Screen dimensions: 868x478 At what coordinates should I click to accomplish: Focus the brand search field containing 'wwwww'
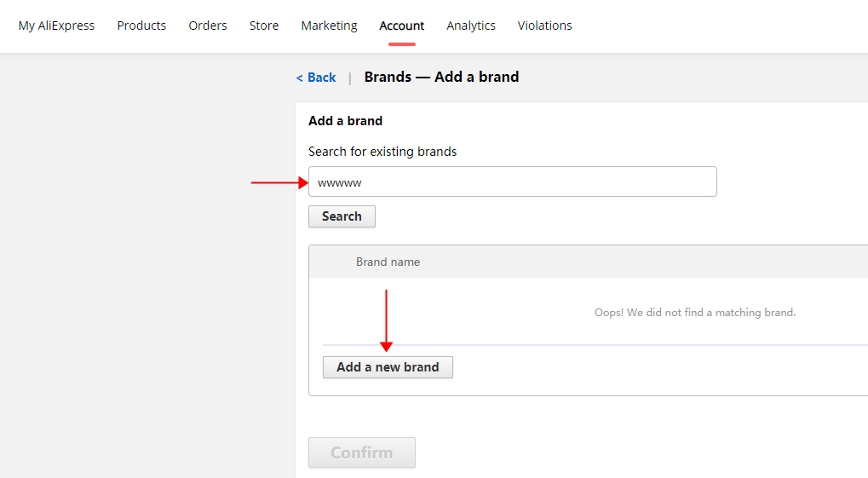tap(512, 181)
